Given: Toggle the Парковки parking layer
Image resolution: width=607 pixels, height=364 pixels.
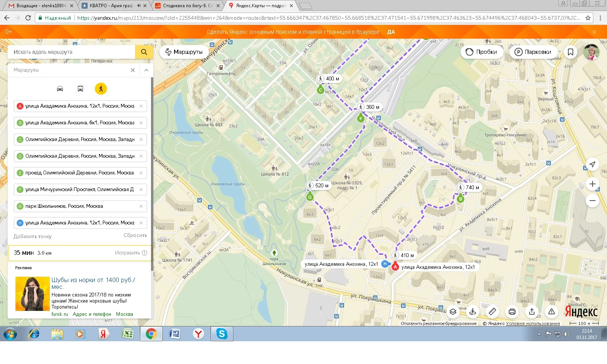Looking at the screenshot, I should [533, 52].
